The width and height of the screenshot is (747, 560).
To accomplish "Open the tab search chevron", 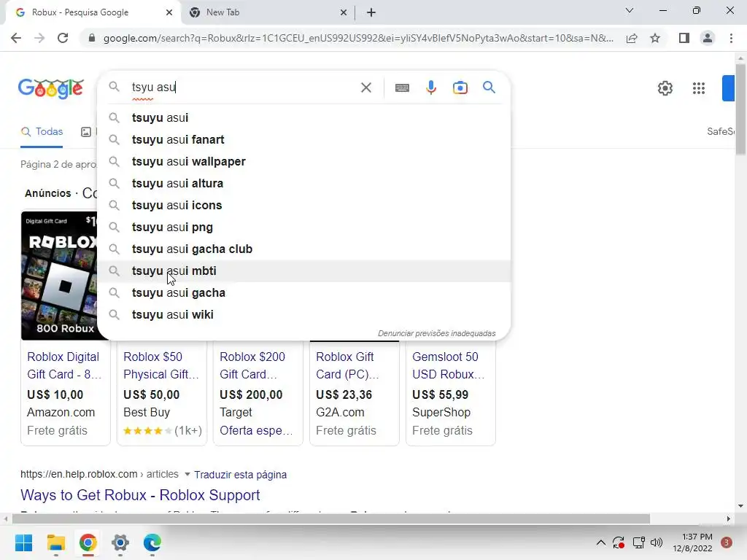I will pos(630,10).
